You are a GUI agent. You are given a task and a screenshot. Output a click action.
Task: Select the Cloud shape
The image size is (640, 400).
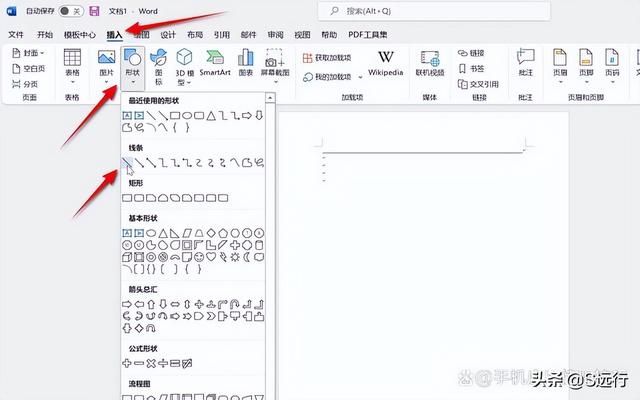pyautogui.click(x=259, y=257)
